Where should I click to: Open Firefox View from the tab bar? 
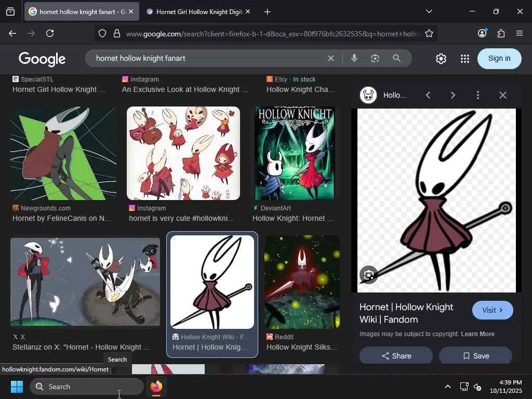[x=10, y=12]
